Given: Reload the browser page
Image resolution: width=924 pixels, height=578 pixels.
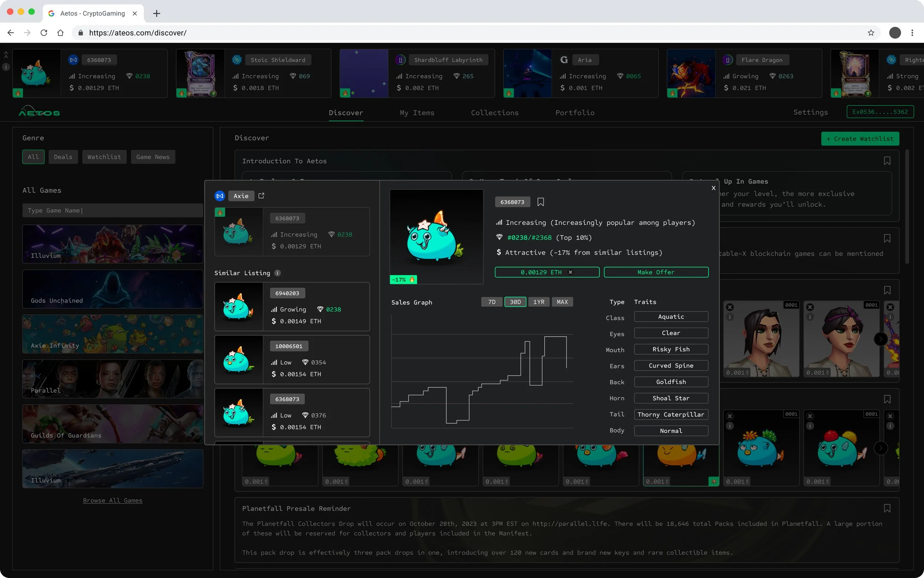Looking at the screenshot, I should (44, 33).
